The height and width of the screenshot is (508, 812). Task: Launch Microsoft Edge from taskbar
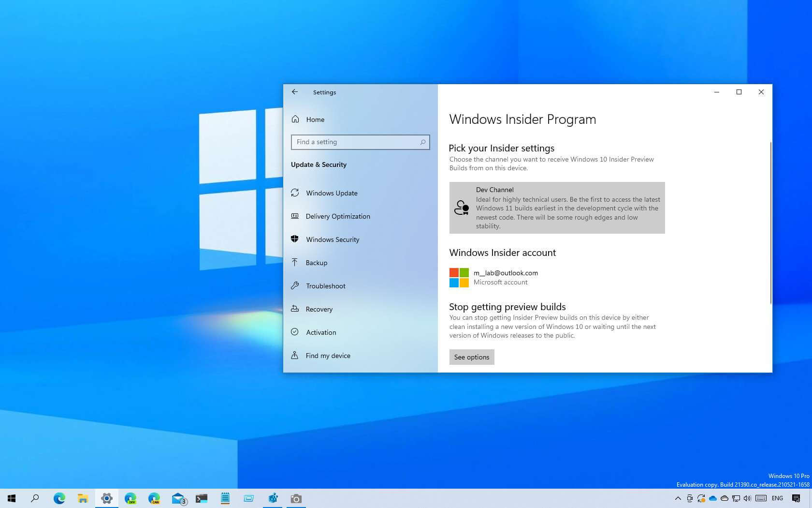click(59, 498)
